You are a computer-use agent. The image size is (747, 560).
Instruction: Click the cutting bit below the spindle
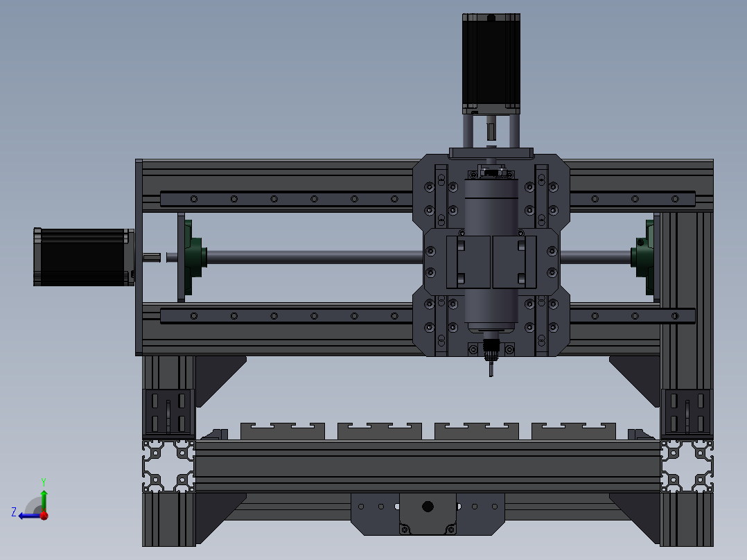pyautogui.click(x=491, y=369)
